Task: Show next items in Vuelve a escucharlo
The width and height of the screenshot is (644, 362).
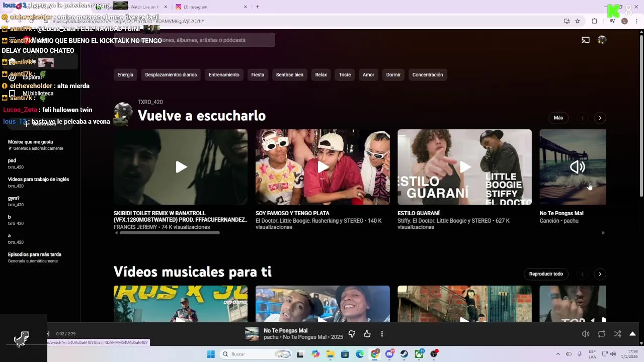Action: pyautogui.click(x=600, y=118)
